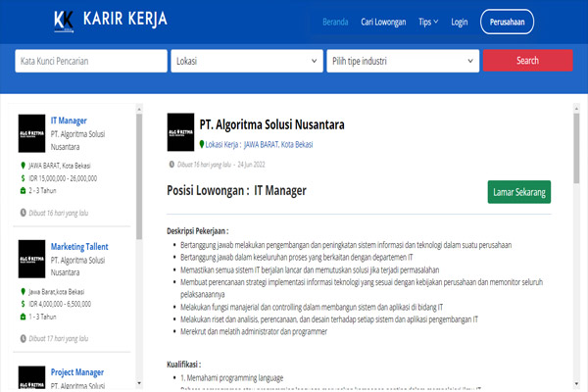
Task: Focus the Kata Kunci Pencarian field
Action: (x=90, y=61)
